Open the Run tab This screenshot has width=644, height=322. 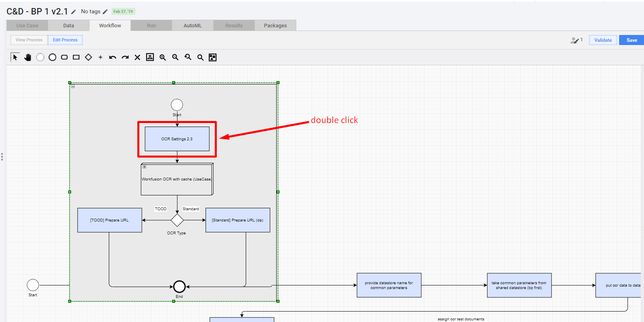pos(151,25)
